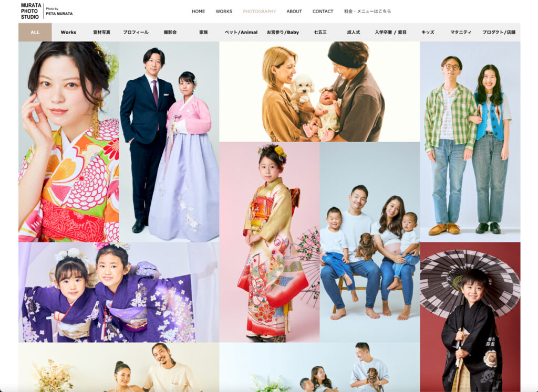This screenshot has height=392, width=538.
Task: Select the 七五三 category tab
Action: 320,32
